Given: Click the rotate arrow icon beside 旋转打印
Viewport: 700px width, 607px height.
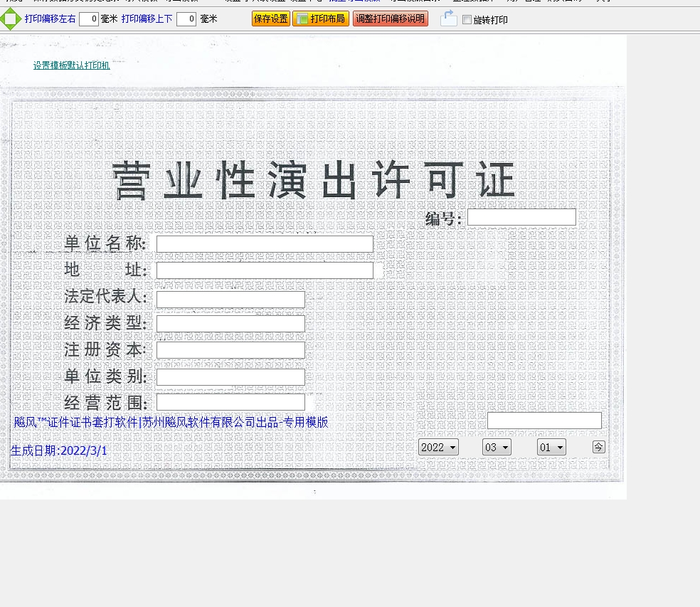Looking at the screenshot, I should pos(448,19).
